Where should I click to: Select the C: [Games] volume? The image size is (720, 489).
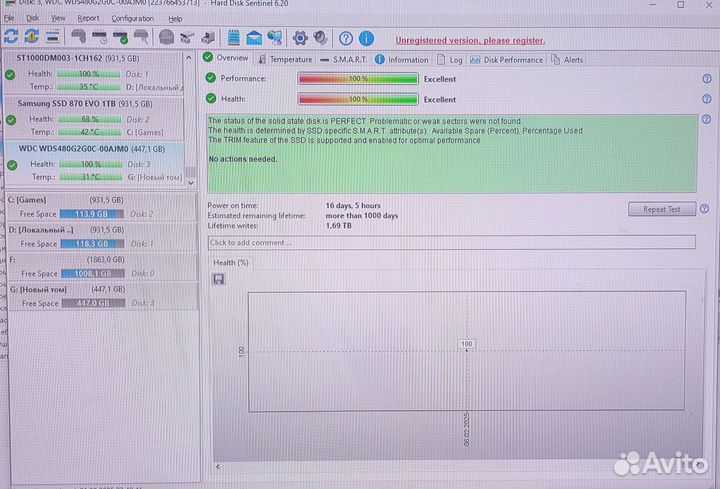102,207
